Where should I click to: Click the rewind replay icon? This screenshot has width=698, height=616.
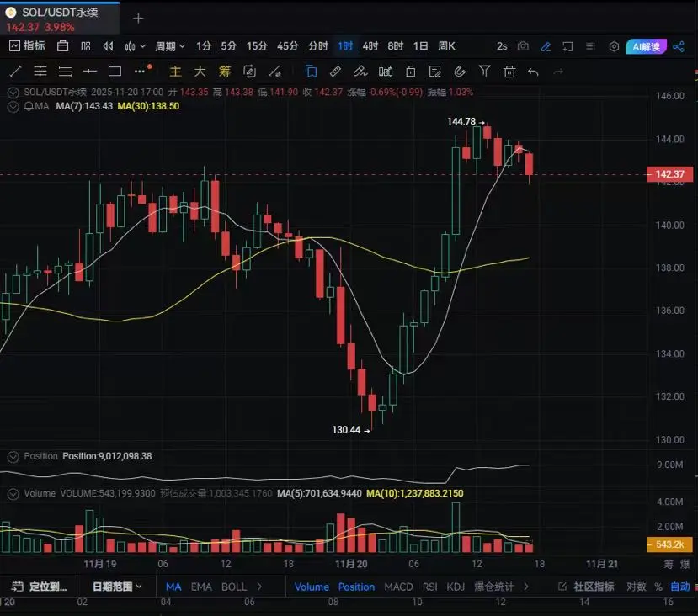tap(108, 45)
